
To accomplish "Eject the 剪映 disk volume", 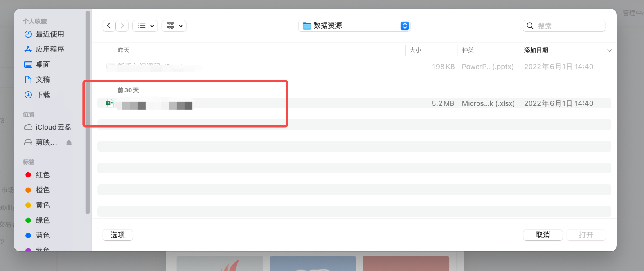I will tap(69, 142).
